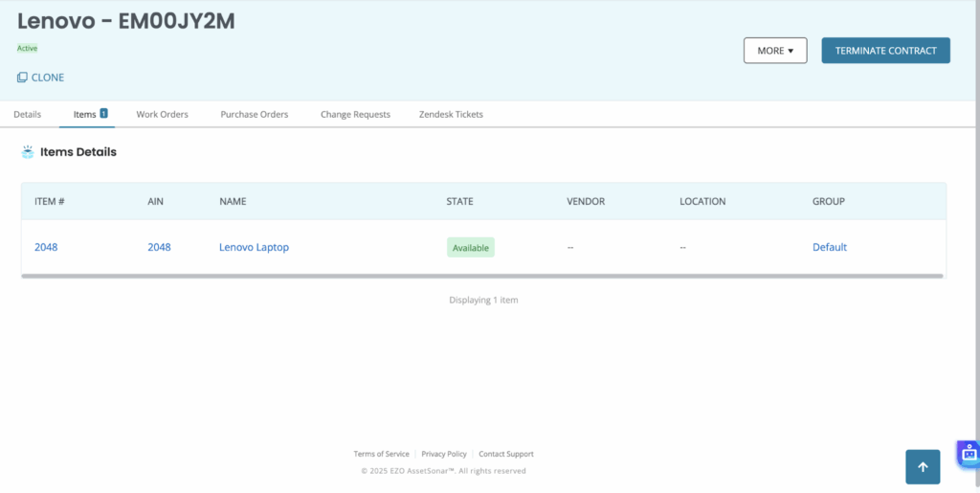Select the Items tab
980x493 pixels.
tap(85, 114)
